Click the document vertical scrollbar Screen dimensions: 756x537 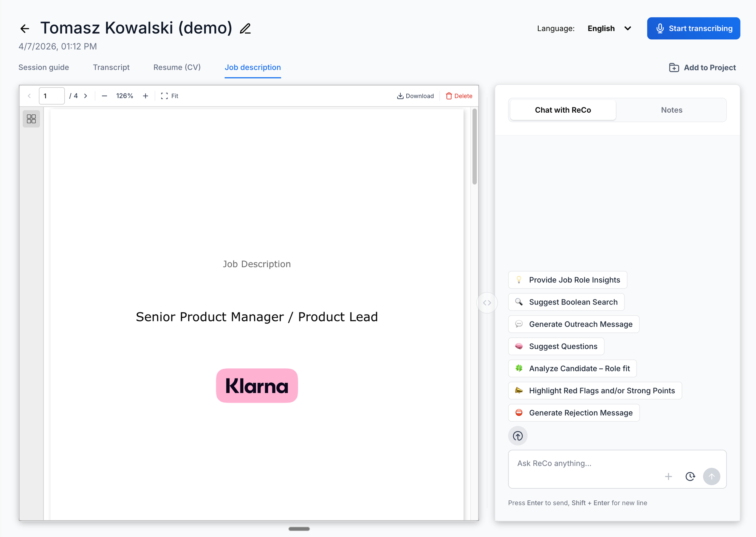(x=474, y=147)
